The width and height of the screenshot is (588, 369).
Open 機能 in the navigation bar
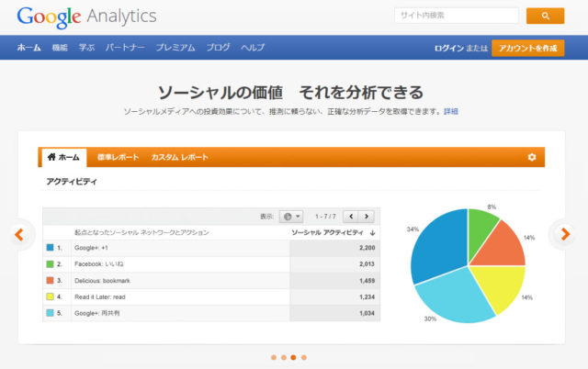click(x=60, y=48)
